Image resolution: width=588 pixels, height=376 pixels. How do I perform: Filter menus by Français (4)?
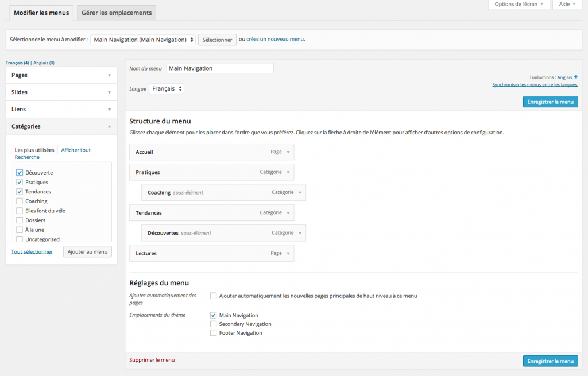pos(17,63)
